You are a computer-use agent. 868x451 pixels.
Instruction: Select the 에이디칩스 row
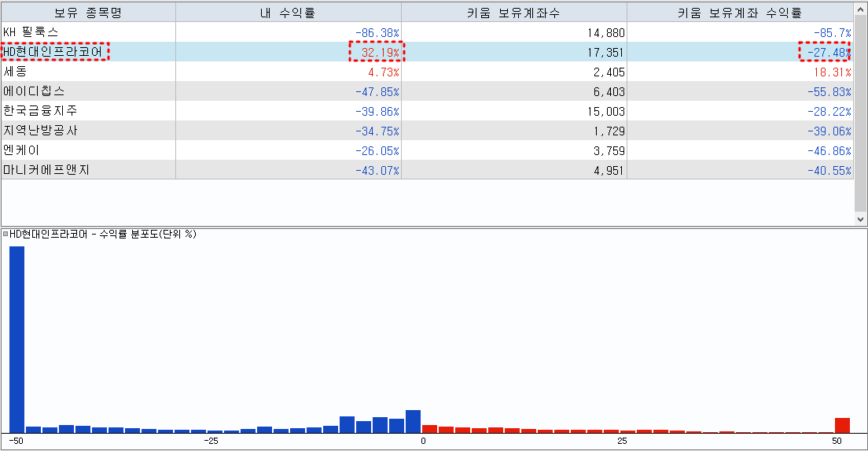coord(427,91)
